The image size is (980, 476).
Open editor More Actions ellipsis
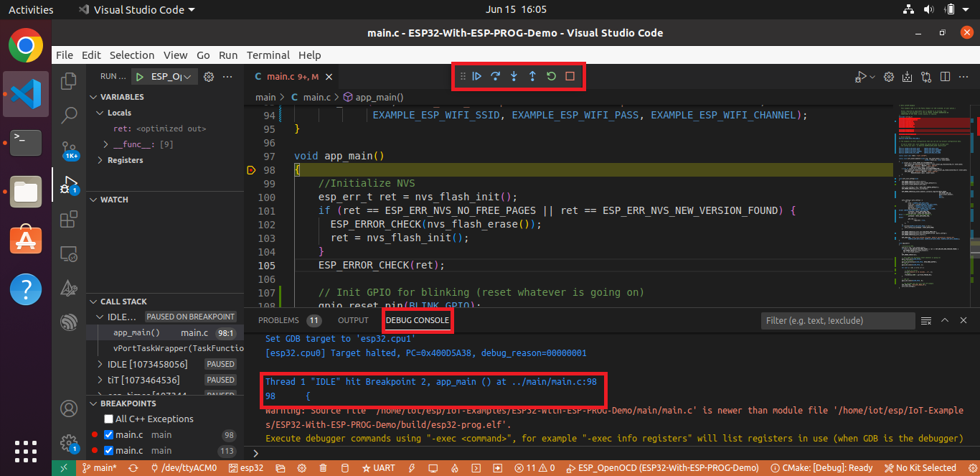point(963,76)
